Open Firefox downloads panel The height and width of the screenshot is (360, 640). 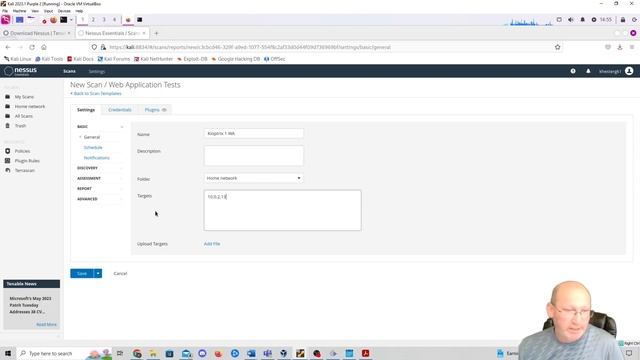(x=620, y=47)
